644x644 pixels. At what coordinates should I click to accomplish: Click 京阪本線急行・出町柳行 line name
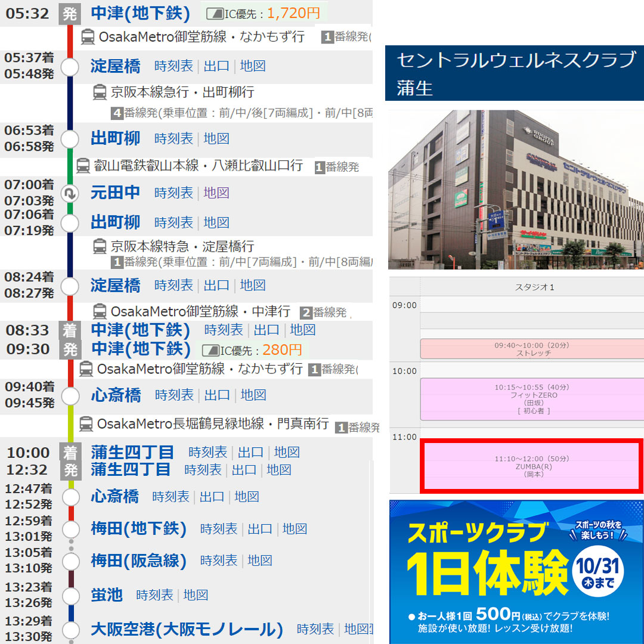[x=183, y=92]
